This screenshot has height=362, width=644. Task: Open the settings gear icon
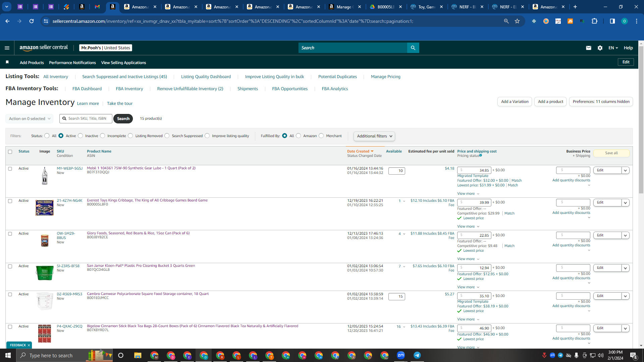[x=600, y=48]
